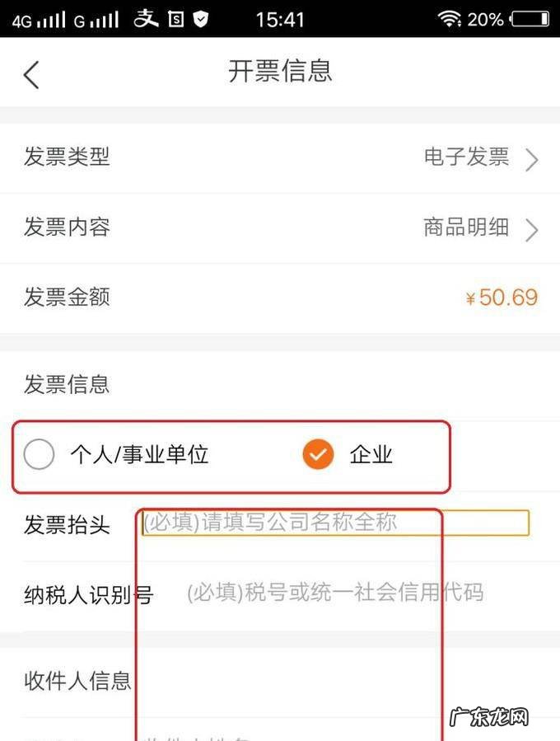Screen dimensions: 560x741
Task: Tap the Alipay status bar icon
Action: click(147, 19)
